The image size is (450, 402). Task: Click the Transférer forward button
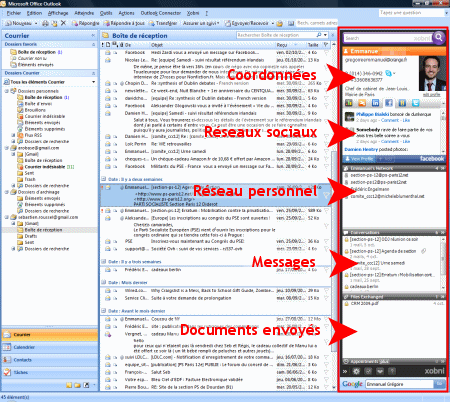[x=163, y=23]
